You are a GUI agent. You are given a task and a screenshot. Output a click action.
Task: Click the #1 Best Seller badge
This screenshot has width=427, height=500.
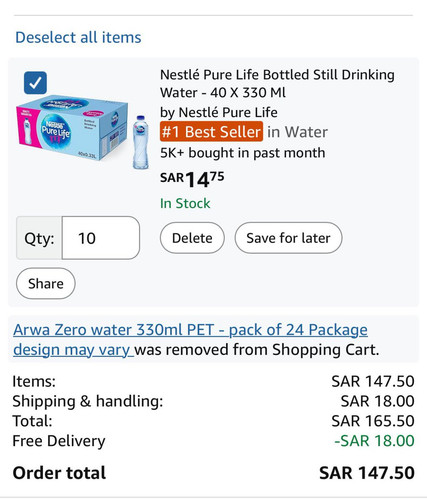tap(211, 132)
